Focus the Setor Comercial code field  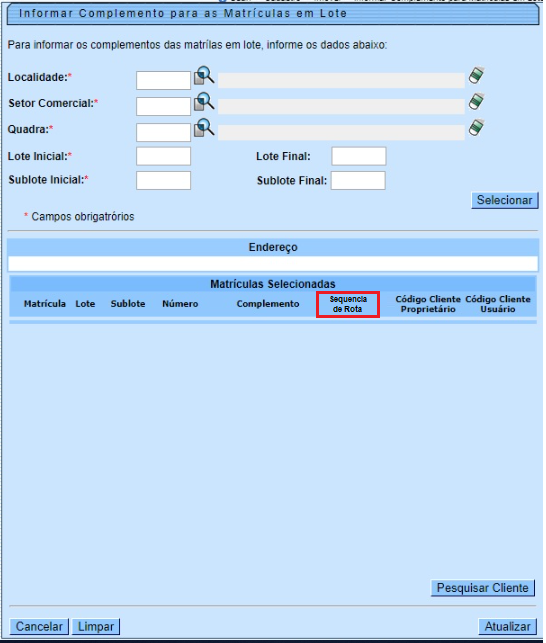[163, 106]
